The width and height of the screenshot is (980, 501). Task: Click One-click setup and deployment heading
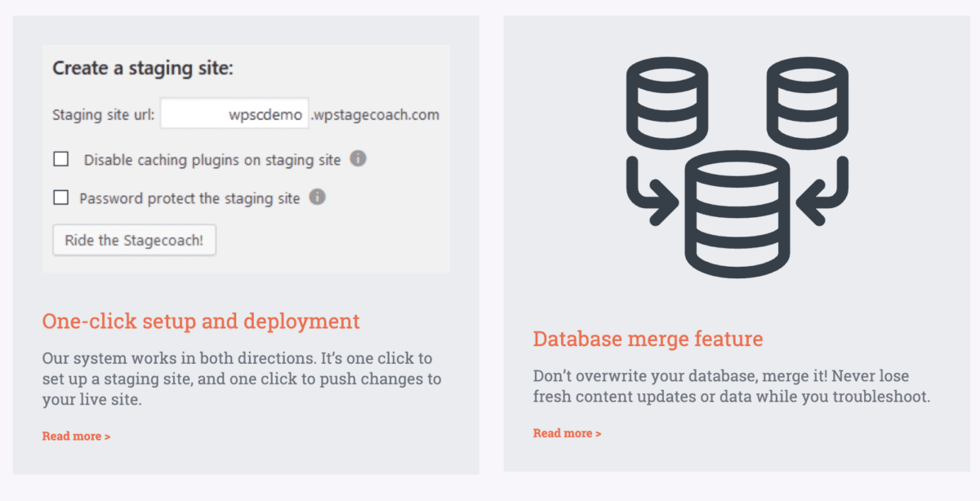click(201, 321)
